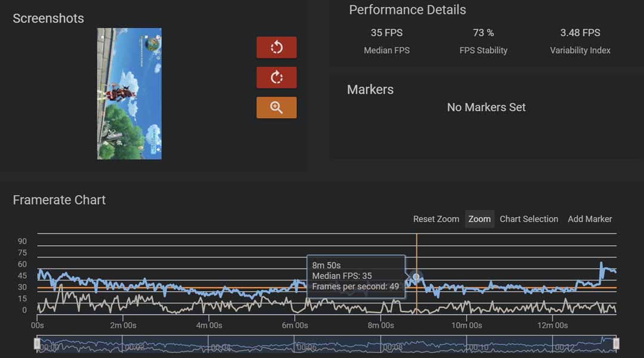
Task: Click the 00:06 label in the navigator strip
Action: 306,347
